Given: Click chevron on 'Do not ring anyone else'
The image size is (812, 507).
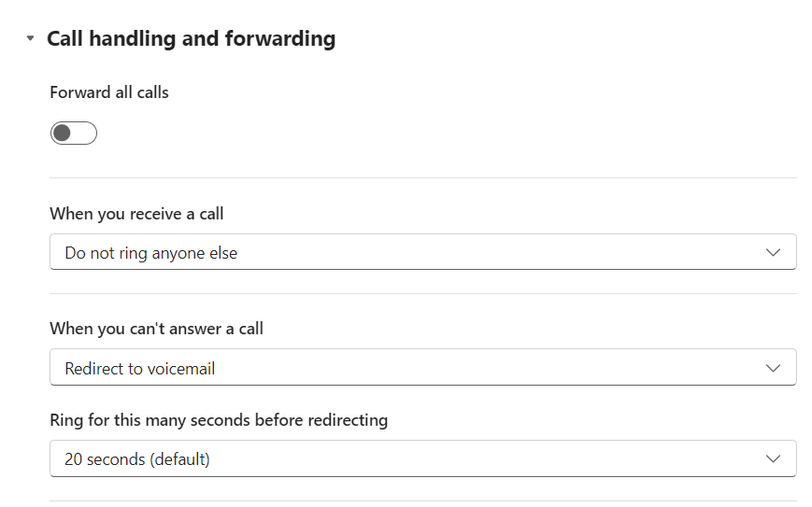Looking at the screenshot, I should pos(772,252).
